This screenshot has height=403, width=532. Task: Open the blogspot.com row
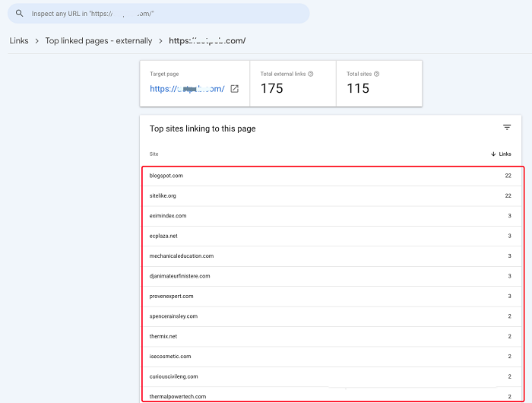[x=331, y=176]
